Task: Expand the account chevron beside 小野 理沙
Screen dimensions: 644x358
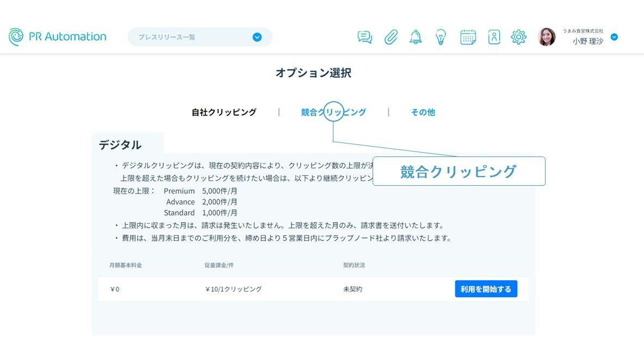Action: pos(614,37)
